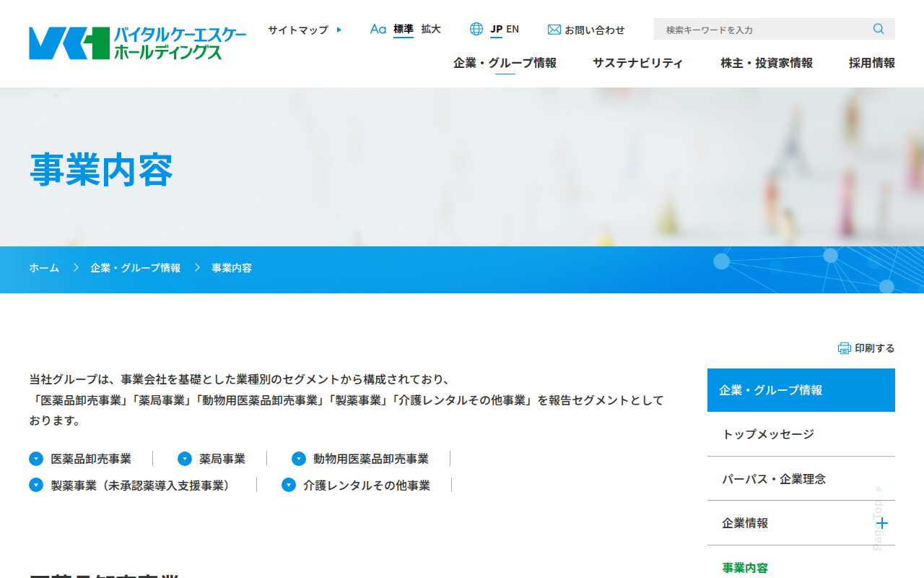Expand 企業情報 sidebar section with plus
Viewport: 924px width, 578px height.
[881, 523]
